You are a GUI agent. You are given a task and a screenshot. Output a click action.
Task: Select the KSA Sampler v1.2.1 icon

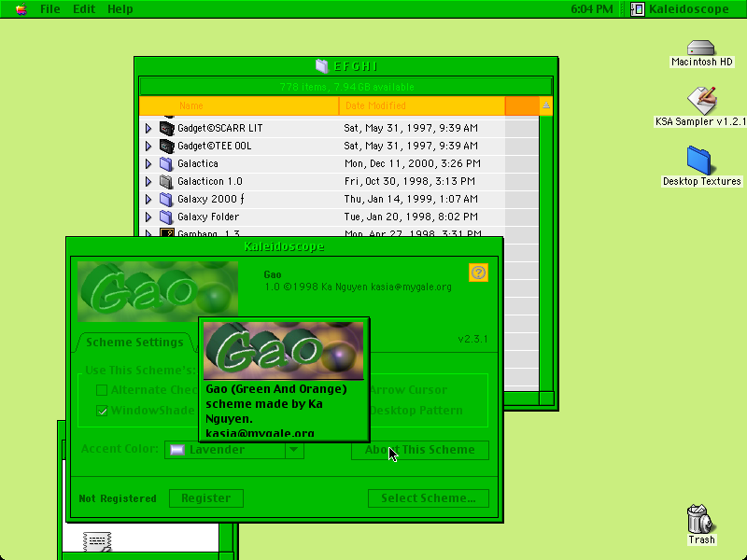point(702,100)
